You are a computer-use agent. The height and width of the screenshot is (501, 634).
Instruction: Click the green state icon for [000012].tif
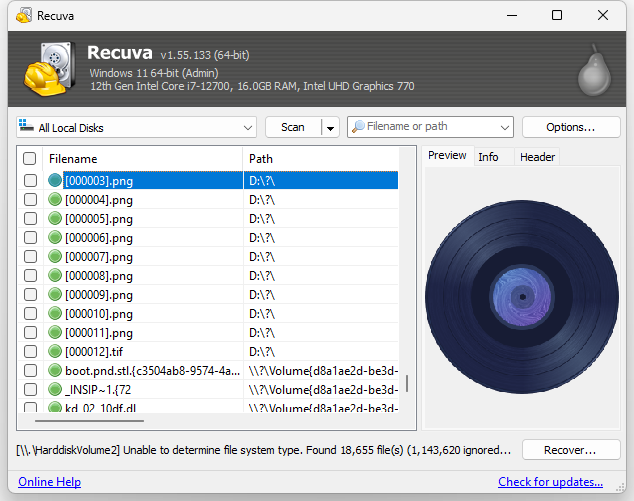click(55, 351)
